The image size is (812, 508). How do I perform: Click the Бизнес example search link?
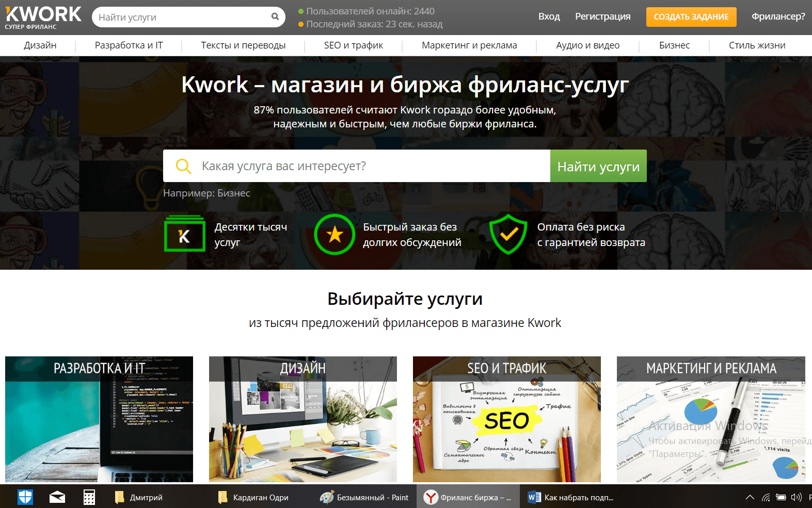coord(234,193)
